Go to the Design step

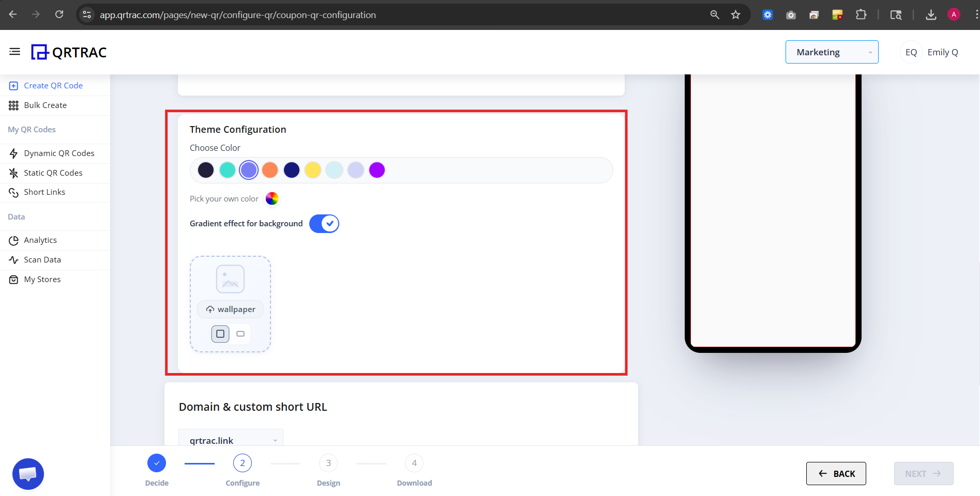tap(328, 462)
